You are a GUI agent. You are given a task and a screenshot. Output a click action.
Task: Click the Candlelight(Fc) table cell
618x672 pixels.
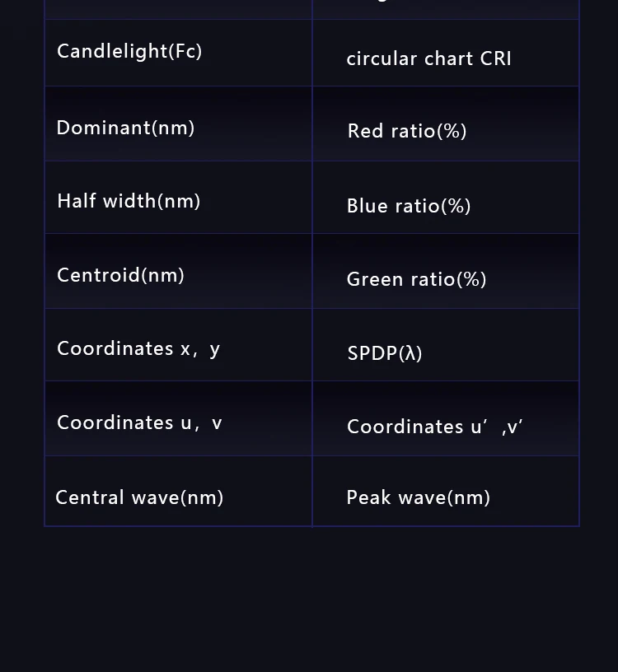coord(129,51)
